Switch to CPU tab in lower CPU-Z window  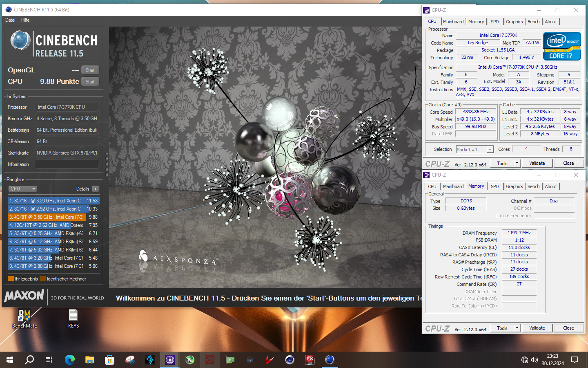(432, 186)
